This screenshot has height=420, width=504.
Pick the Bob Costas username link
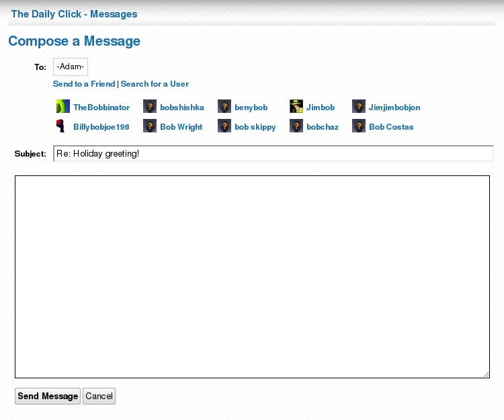pyautogui.click(x=391, y=126)
